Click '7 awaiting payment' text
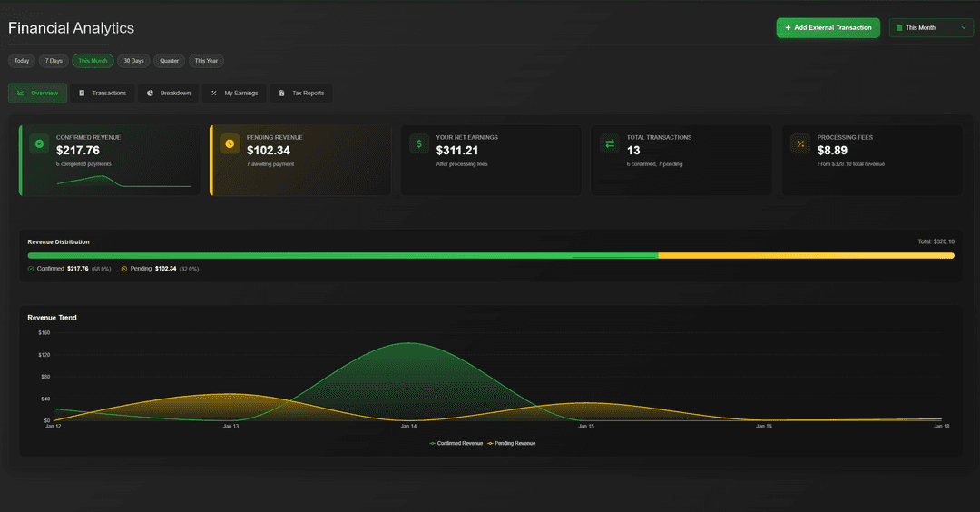The width and height of the screenshot is (980, 512). click(x=270, y=163)
